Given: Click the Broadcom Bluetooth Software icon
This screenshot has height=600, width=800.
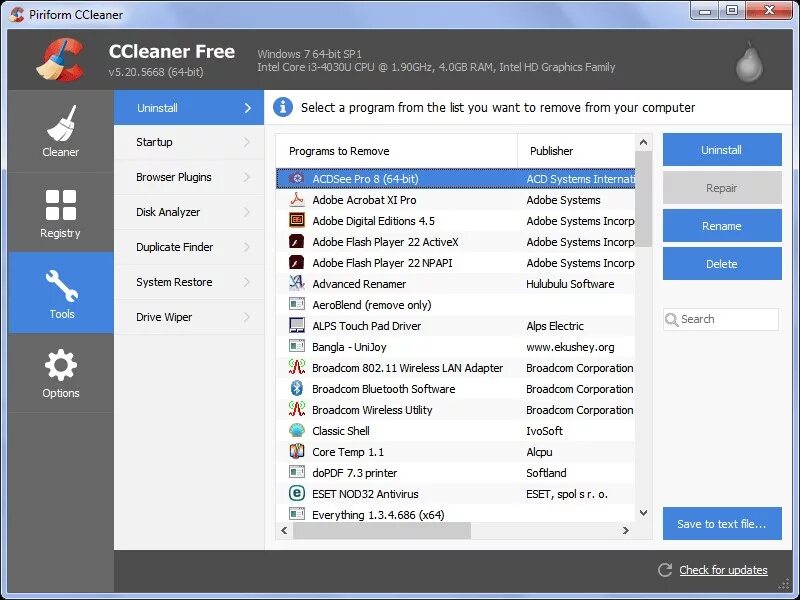Looking at the screenshot, I should tap(296, 388).
